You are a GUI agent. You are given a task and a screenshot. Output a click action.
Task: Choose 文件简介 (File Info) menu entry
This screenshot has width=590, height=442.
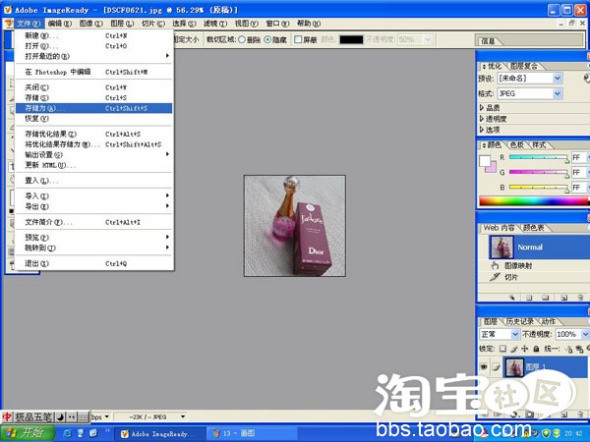tap(94, 222)
